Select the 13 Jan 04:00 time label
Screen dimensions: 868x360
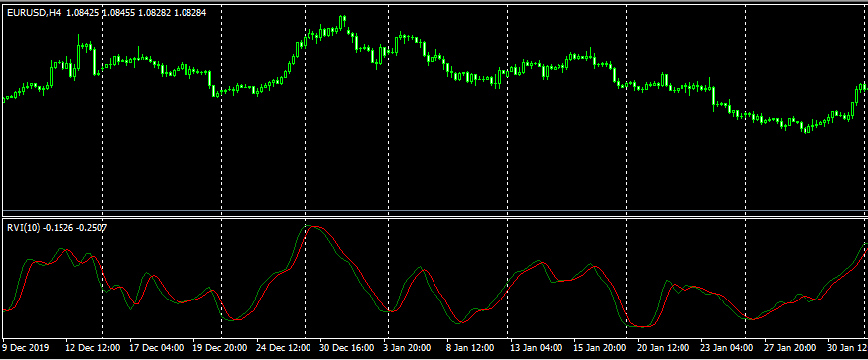537,348
